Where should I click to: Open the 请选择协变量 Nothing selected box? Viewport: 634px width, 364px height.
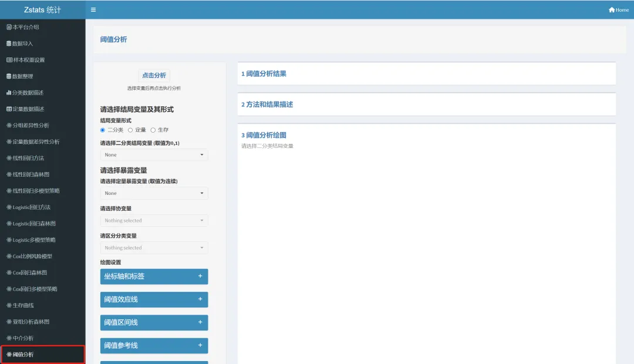(154, 220)
